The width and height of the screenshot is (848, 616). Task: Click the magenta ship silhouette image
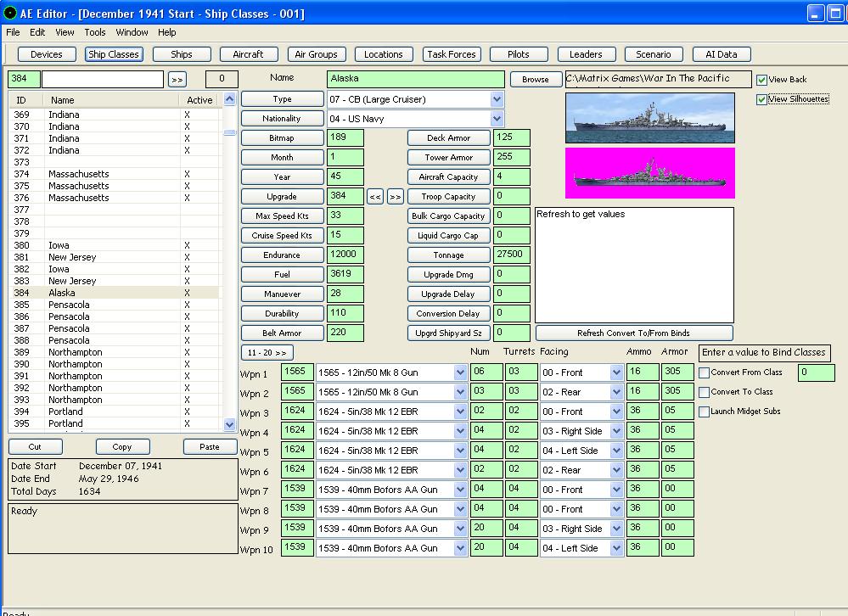coord(649,173)
